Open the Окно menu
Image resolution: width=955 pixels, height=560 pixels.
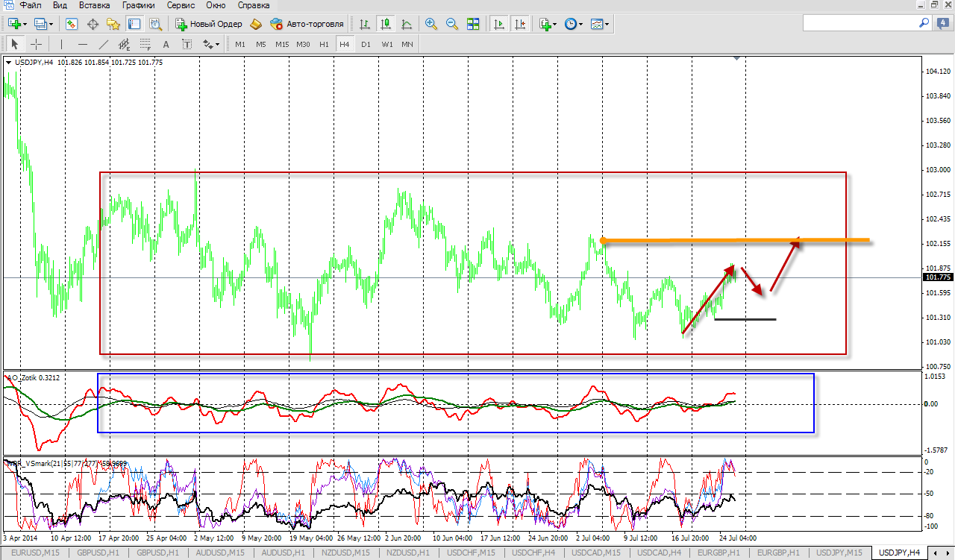click(x=216, y=5)
